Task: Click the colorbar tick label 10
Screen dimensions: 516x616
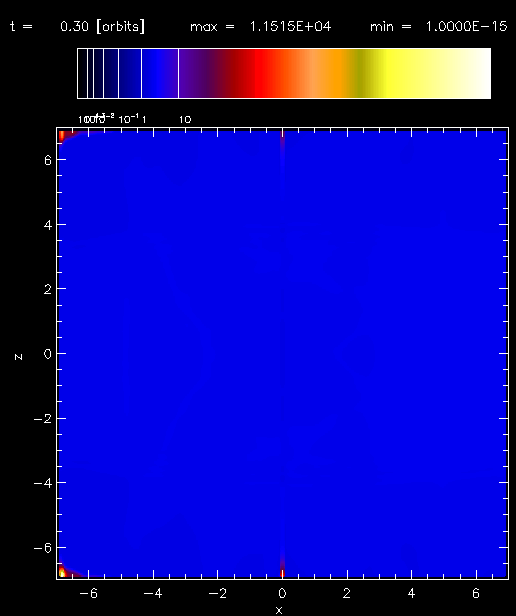Action: click(x=185, y=120)
